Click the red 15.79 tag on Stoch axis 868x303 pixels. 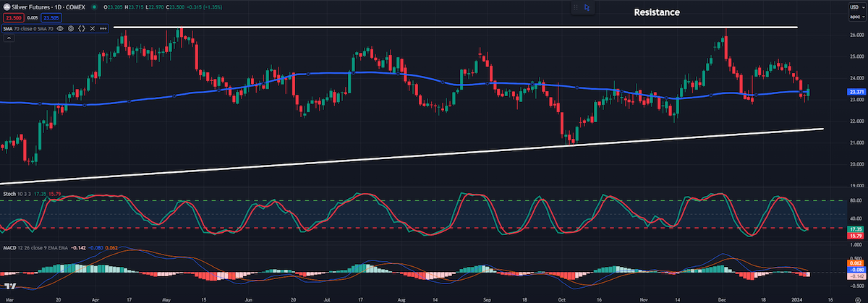point(856,236)
